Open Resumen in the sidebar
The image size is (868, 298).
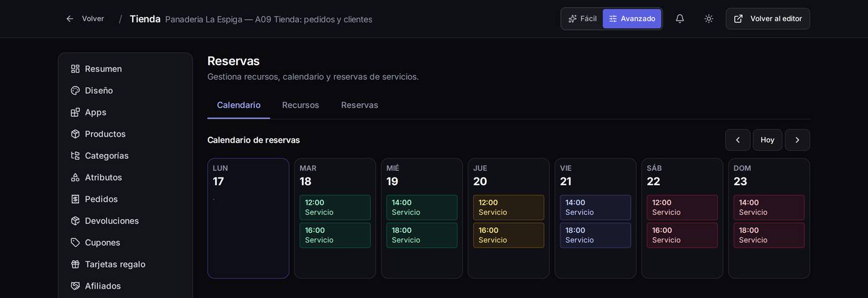[125, 69]
